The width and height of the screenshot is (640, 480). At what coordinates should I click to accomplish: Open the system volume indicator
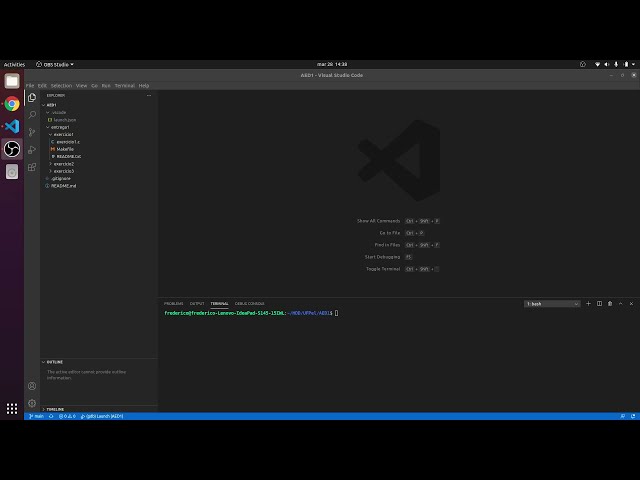pyautogui.click(x=607, y=64)
